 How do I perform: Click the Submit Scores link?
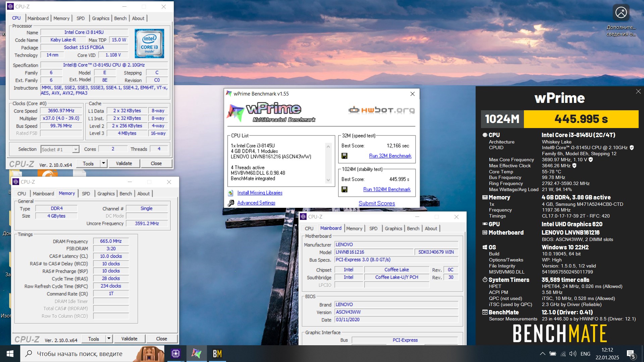click(x=377, y=203)
